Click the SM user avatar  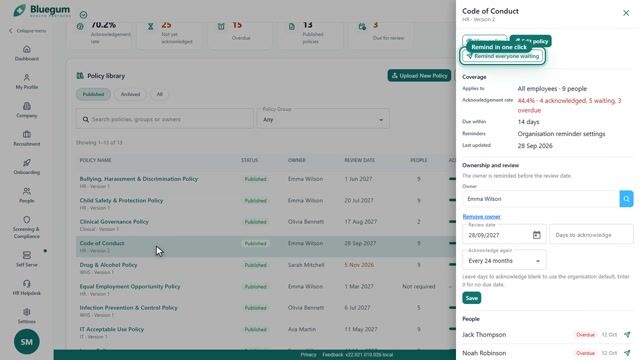pyautogui.click(x=27, y=342)
